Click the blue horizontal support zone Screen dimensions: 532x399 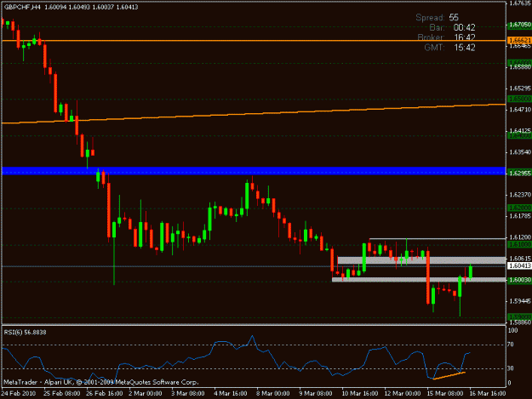[254, 171]
